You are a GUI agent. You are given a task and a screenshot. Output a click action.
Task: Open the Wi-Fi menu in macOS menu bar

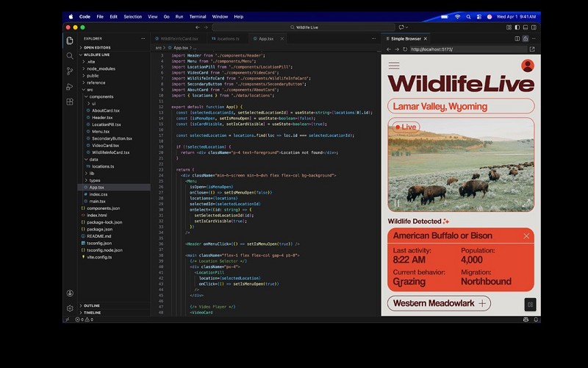pos(457,16)
